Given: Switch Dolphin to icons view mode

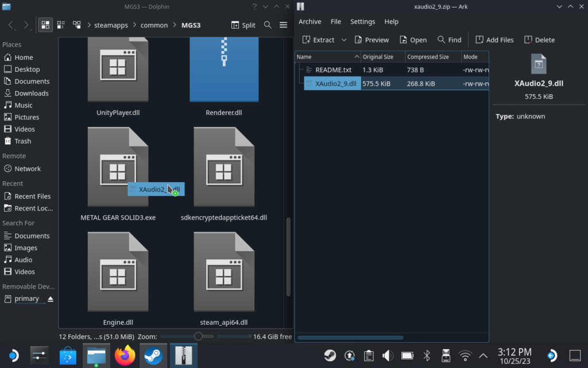Looking at the screenshot, I should [x=45, y=25].
